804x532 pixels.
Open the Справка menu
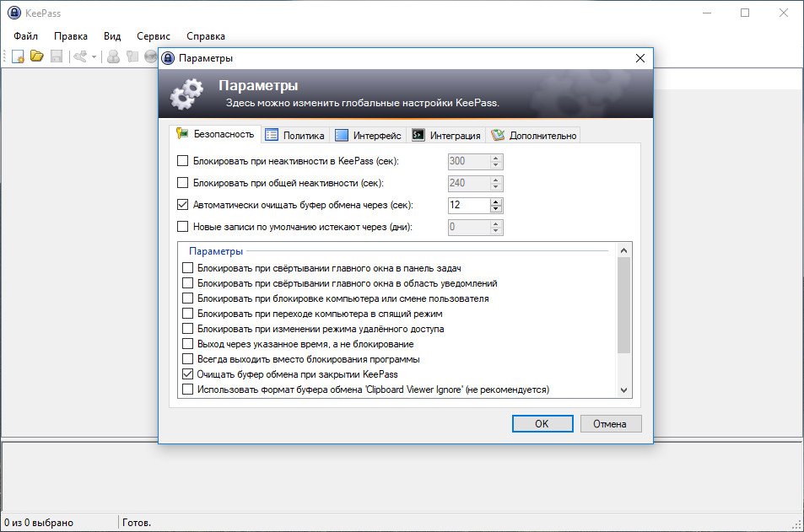tap(206, 36)
